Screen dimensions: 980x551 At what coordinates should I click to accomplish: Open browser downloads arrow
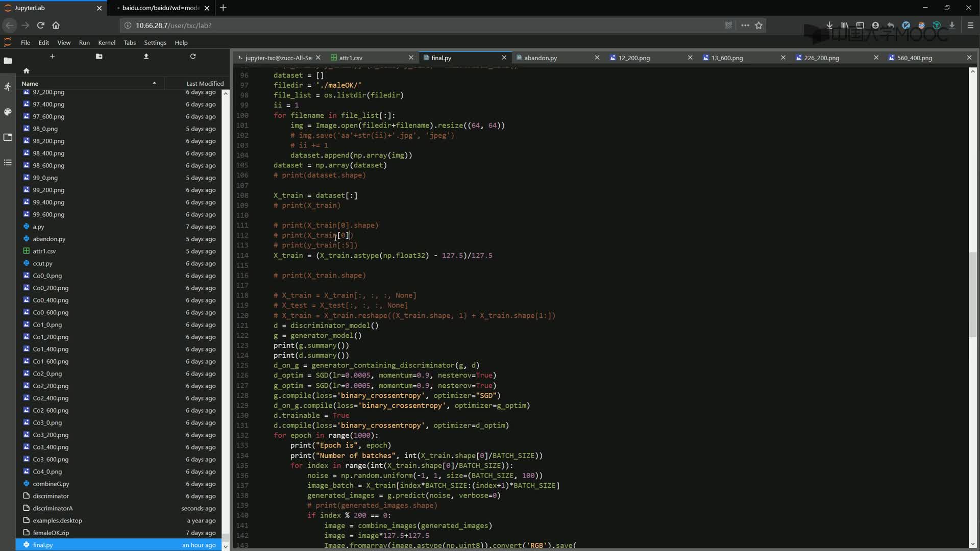point(829,25)
